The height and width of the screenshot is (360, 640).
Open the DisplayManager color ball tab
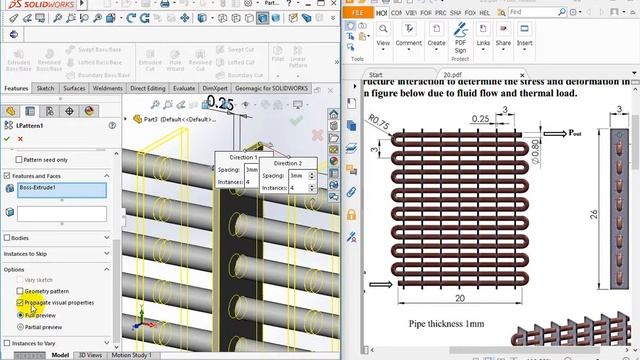click(x=89, y=111)
